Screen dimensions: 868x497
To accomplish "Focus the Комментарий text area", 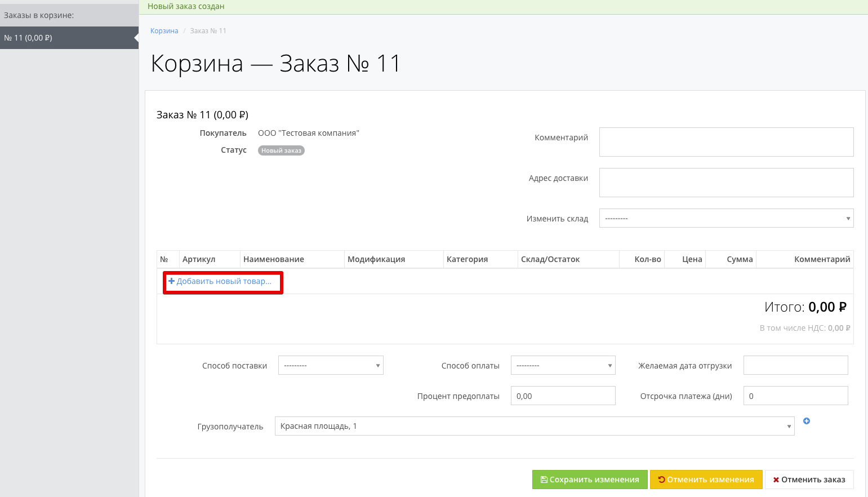I will pos(726,142).
